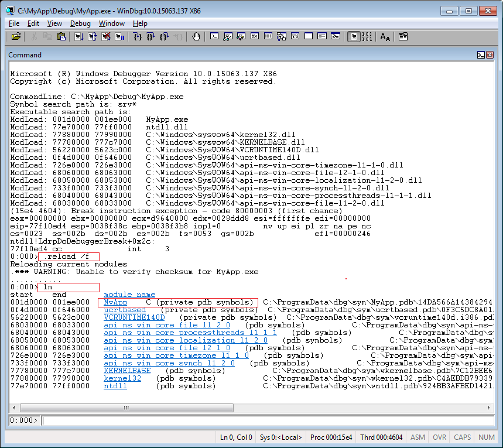Image resolution: width=503 pixels, height=448 pixels.
Task: Open the Window menu
Action: [112, 23]
